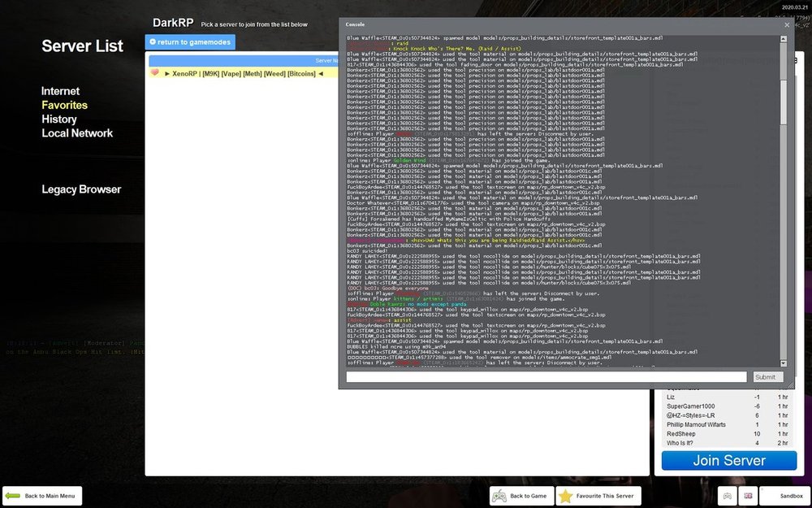Open the Legacy Browser

tap(81, 189)
